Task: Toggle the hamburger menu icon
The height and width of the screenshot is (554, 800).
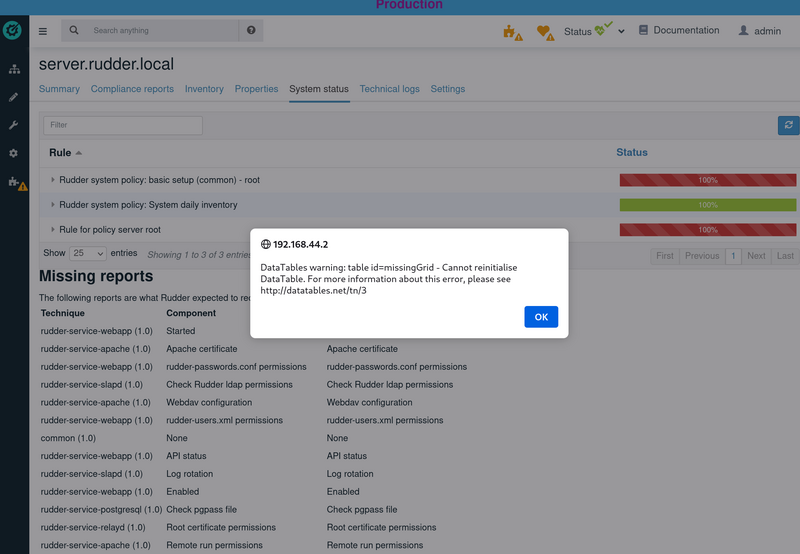Action: pos(43,31)
